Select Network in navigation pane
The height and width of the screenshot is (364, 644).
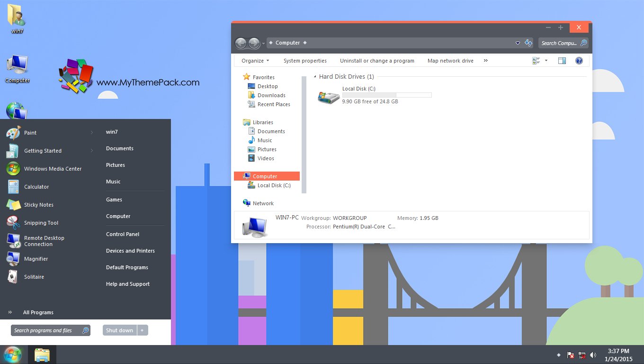pyautogui.click(x=263, y=203)
